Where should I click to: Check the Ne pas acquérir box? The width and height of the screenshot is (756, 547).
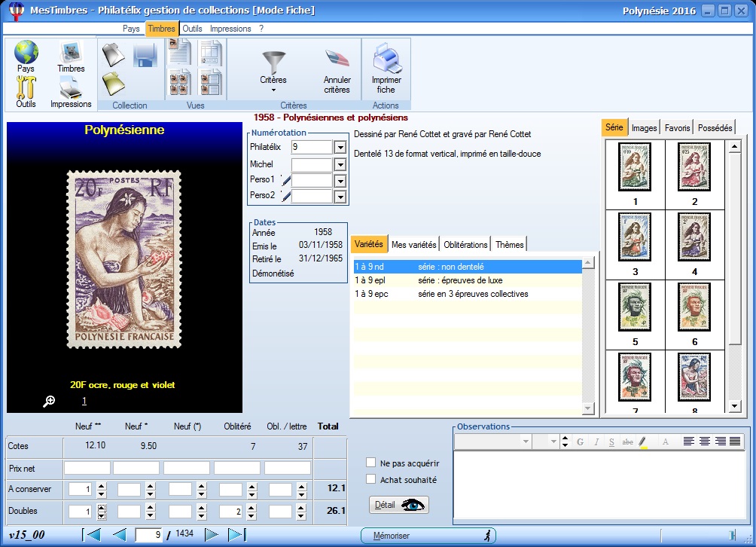(x=370, y=463)
